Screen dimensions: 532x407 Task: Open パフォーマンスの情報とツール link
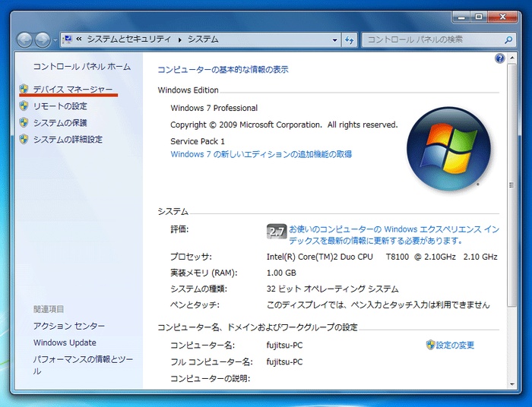pos(83,365)
